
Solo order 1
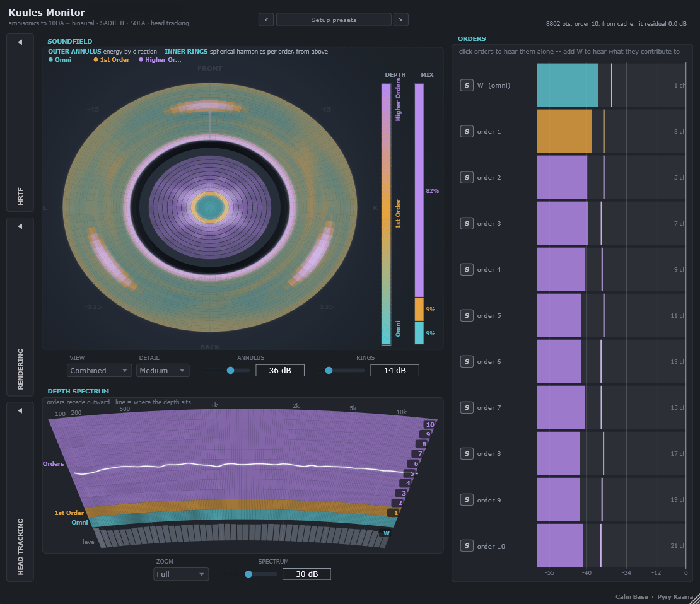click(x=467, y=131)
